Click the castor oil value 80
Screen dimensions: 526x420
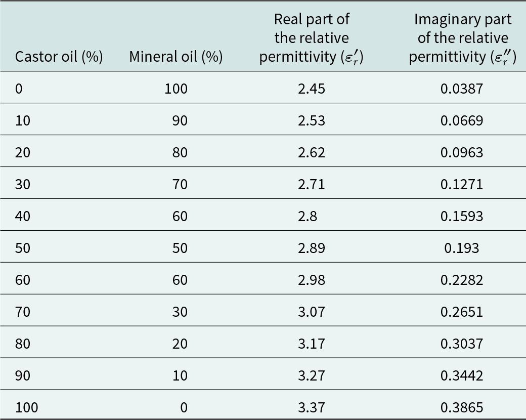(23, 344)
